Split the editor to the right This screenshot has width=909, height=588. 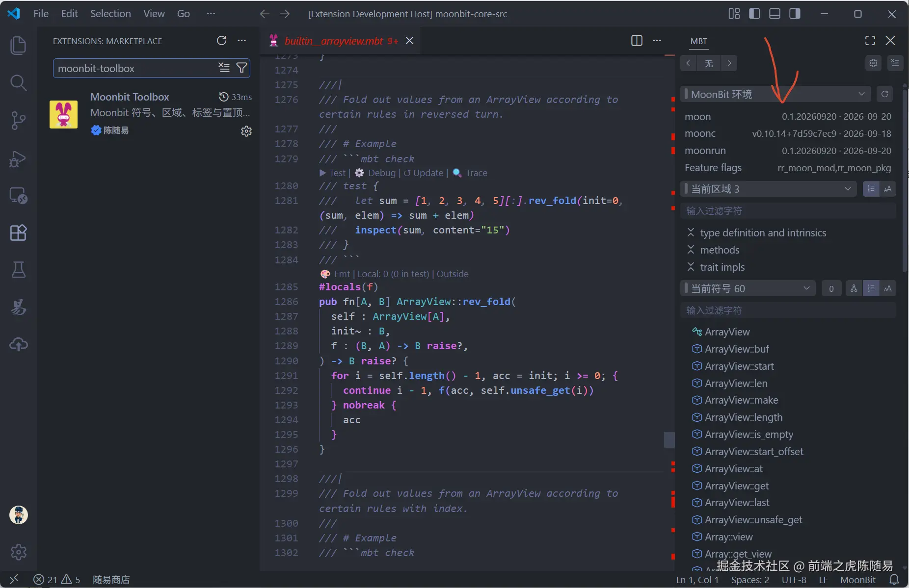coord(637,41)
